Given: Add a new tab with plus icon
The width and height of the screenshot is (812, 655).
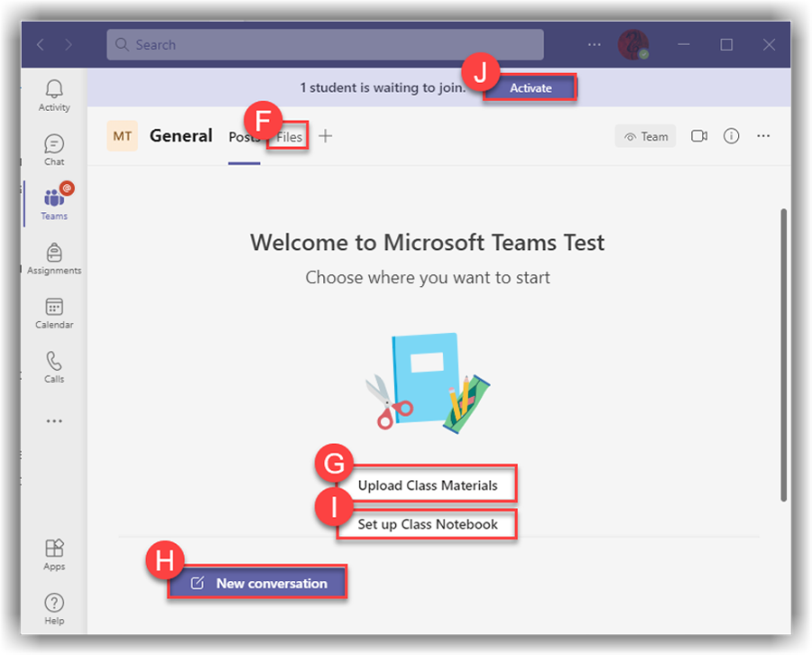Looking at the screenshot, I should [x=326, y=136].
